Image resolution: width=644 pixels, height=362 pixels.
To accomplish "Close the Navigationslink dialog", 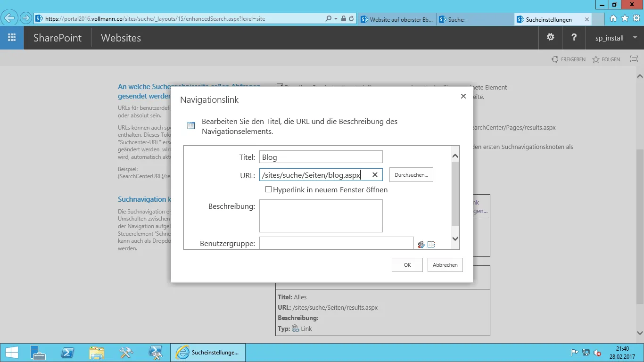I will pos(463,96).
